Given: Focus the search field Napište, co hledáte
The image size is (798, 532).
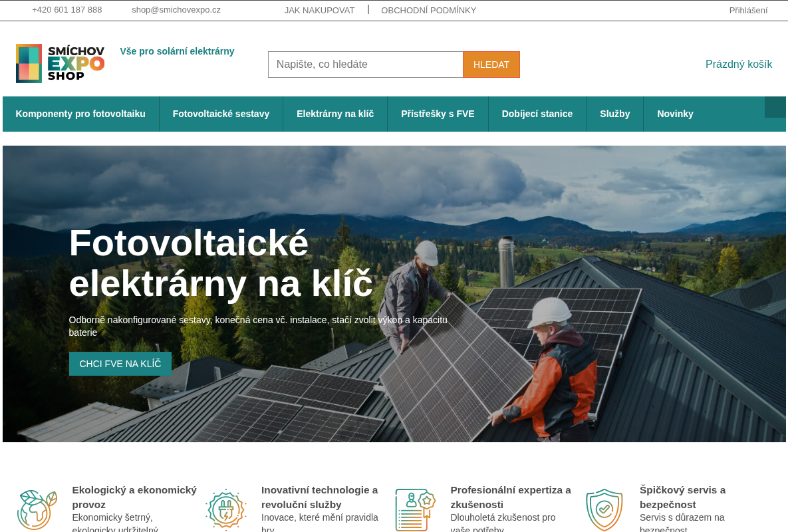Looking at the screenshot, I should (366, 65).
